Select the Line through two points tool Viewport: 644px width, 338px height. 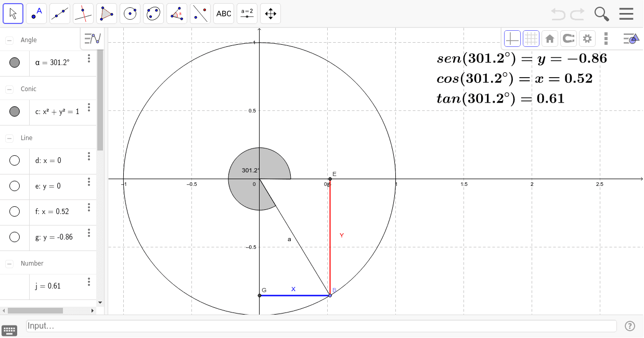[x=60, y=14]
